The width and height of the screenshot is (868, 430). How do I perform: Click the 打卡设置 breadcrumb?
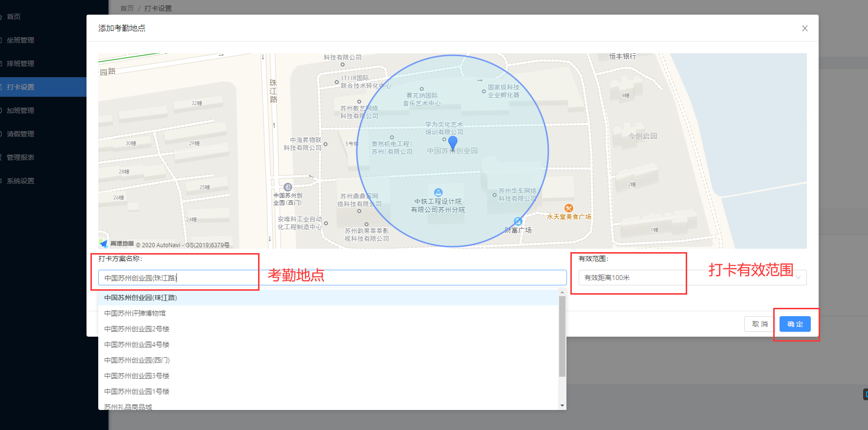[x=158, y=8]
